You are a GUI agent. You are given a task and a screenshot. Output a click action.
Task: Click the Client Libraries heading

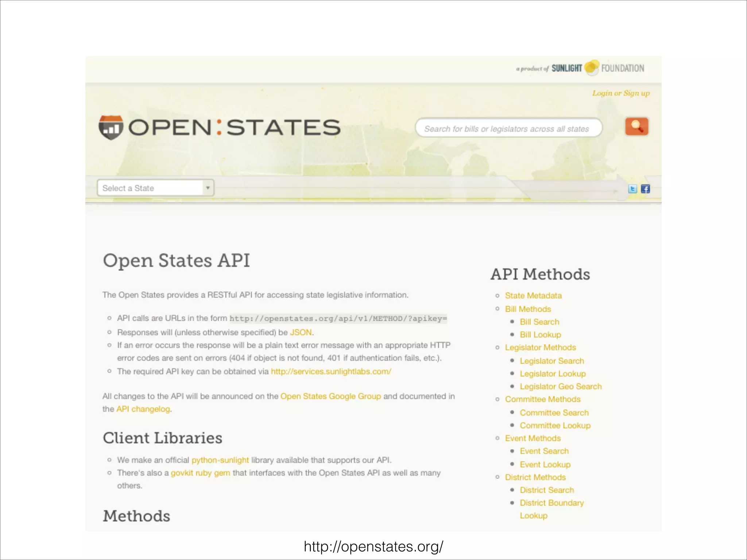click(x=162, y=438)
